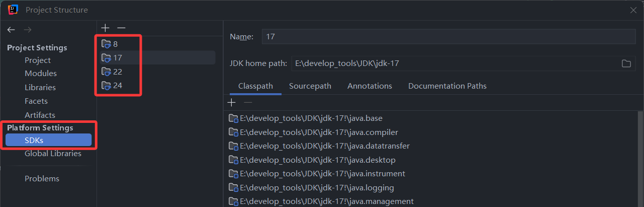This screenshot has height=207, width=644.
Task: Show the Problems section
Action: (42, 179)
